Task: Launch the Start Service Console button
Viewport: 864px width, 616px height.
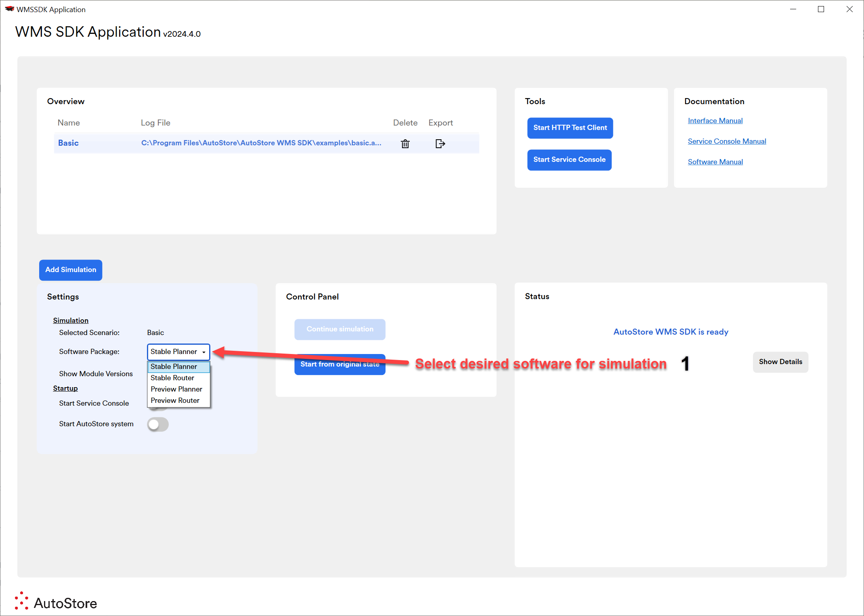Action: coord(569,160)
